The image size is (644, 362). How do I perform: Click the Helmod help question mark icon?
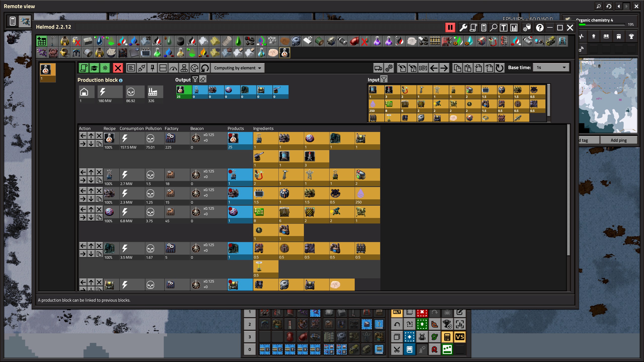point(540,28)
